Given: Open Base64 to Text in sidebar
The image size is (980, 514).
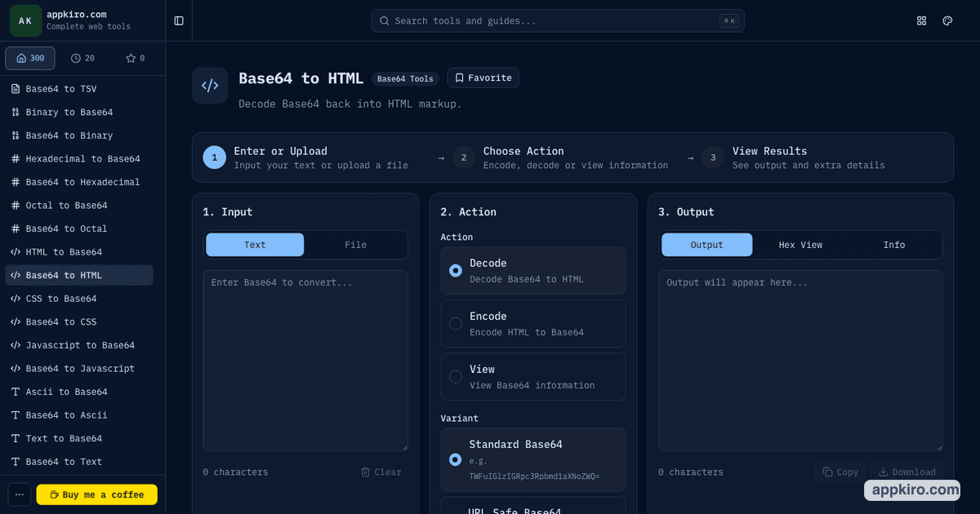Looking at the screenshot, I should 79,462.
